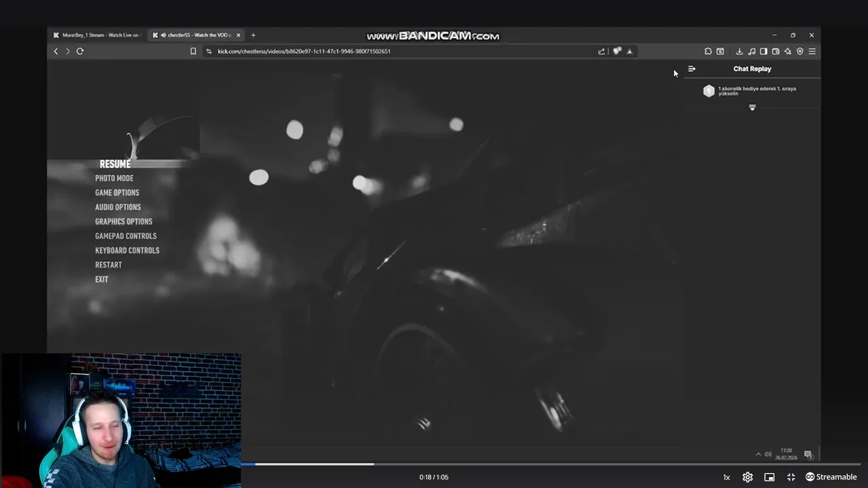Image resolution: width=868 pixels, height=488 pixels.
Task: Open browser extensions puzzle icon
Action: [708, 52]
